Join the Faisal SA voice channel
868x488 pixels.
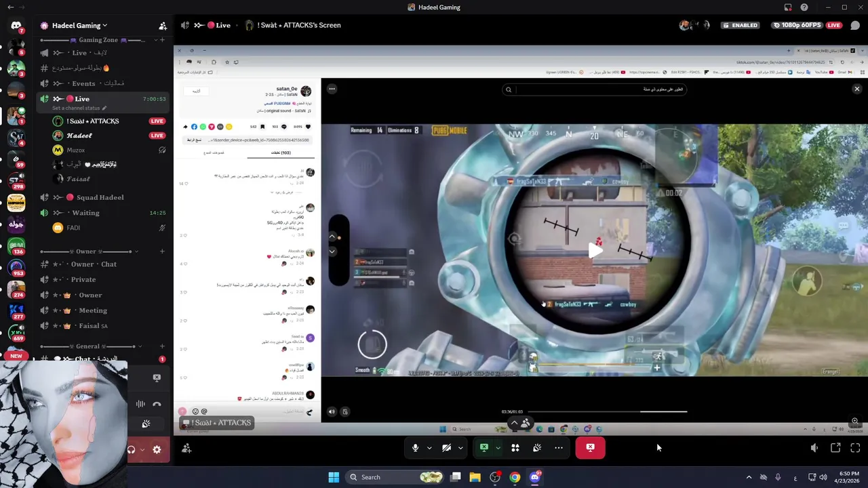pyautogui.click(x=103, y=326)
